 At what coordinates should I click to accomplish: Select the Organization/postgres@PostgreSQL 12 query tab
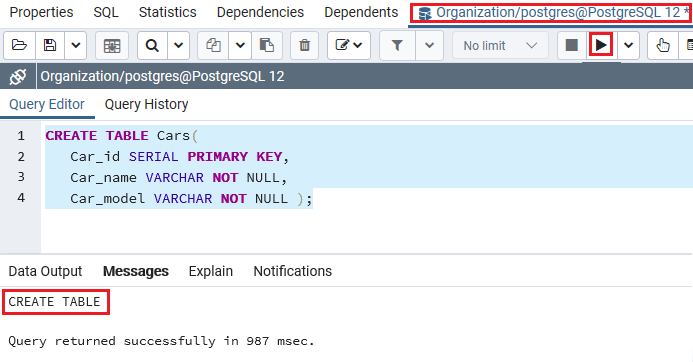tap(550, 13)
